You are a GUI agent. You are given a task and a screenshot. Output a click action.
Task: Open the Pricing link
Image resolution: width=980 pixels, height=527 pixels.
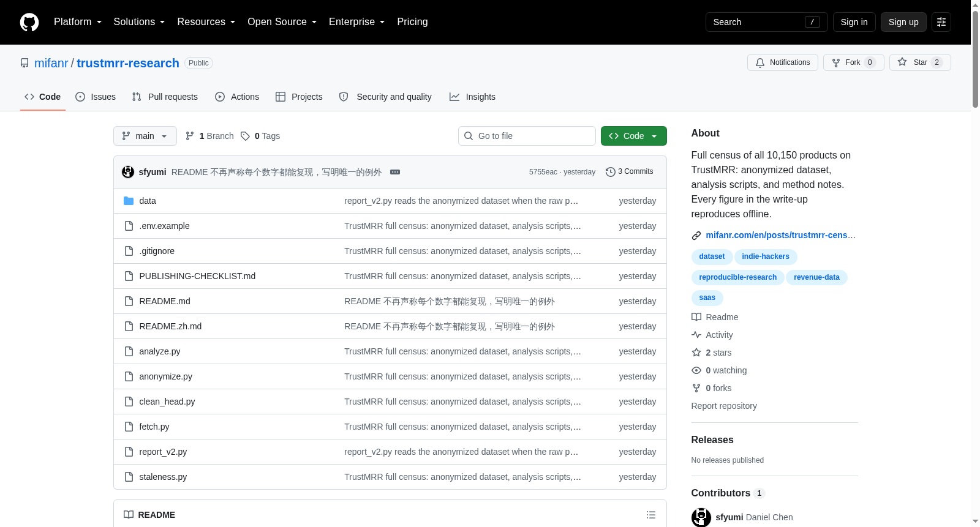click(413, 22)
